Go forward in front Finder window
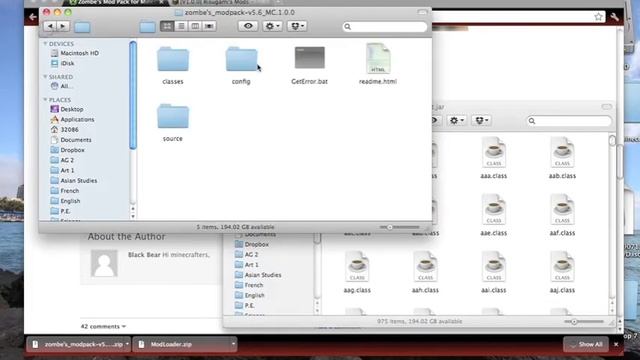The height and width of the screenshot is (360, 640). click(x=63, y=26)
